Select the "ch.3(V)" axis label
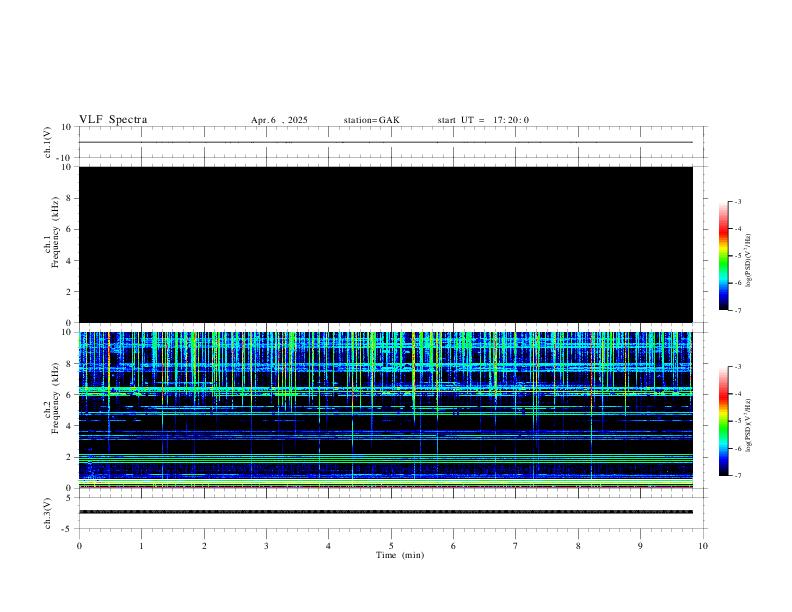 pyautogui.click(x=48, y=513)
